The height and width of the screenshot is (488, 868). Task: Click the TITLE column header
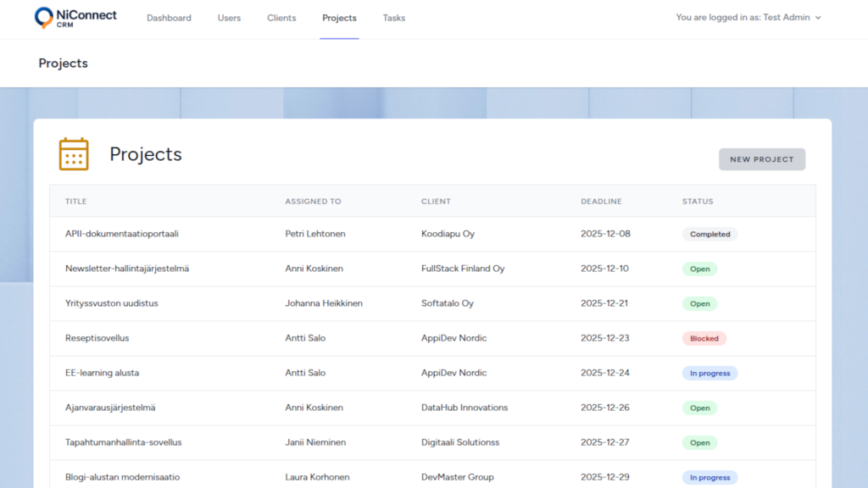pyautogui.click(x=75, y=202)
